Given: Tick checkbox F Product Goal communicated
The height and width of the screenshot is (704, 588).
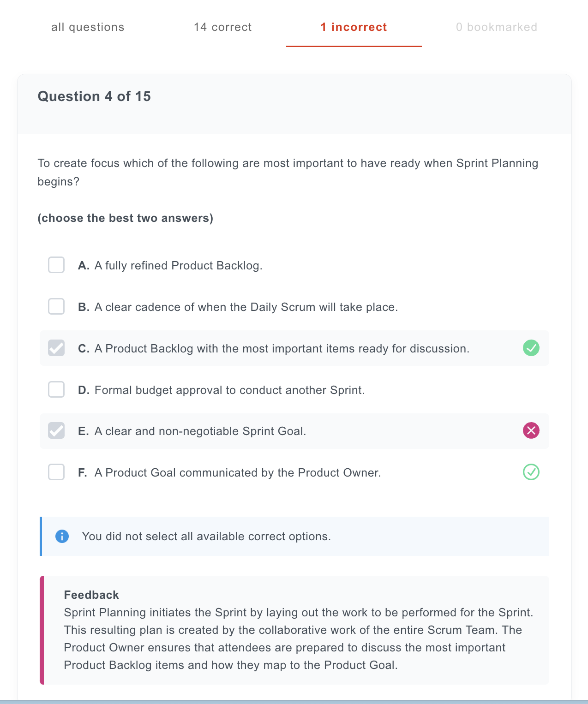Looking at the screenshot, I should (x=56, y=472).
